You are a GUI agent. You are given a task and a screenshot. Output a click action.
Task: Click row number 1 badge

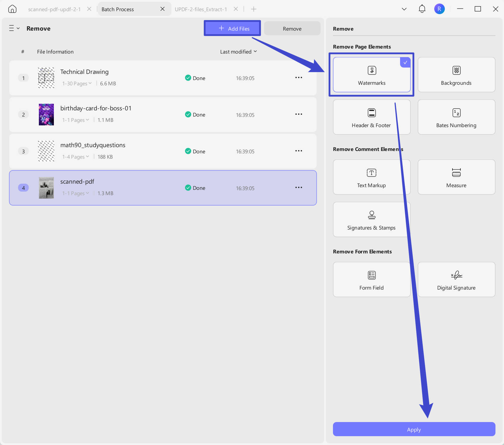tap(23, 78)
